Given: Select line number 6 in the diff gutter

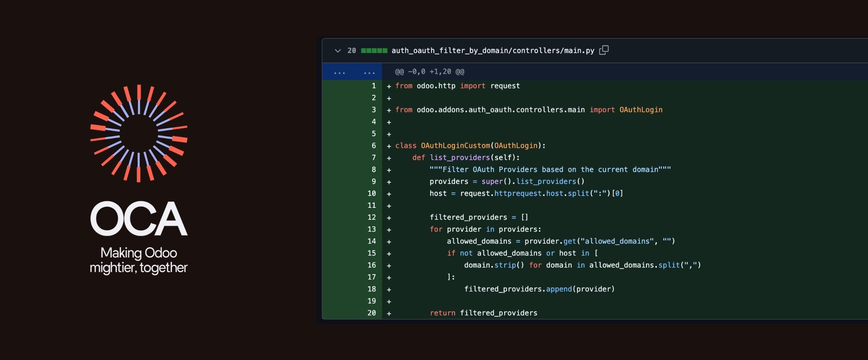Looking at the screenshot, I should (374, 146).
